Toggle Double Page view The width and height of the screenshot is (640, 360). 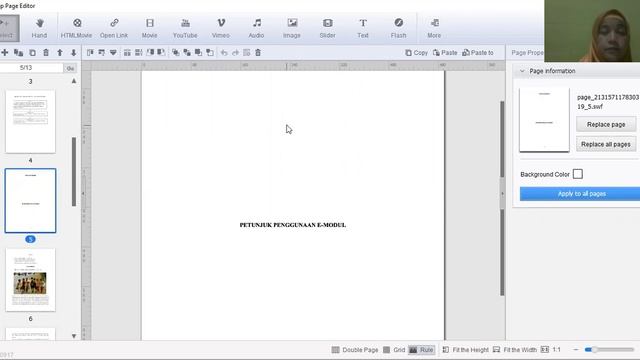click(x=355, y=350)
